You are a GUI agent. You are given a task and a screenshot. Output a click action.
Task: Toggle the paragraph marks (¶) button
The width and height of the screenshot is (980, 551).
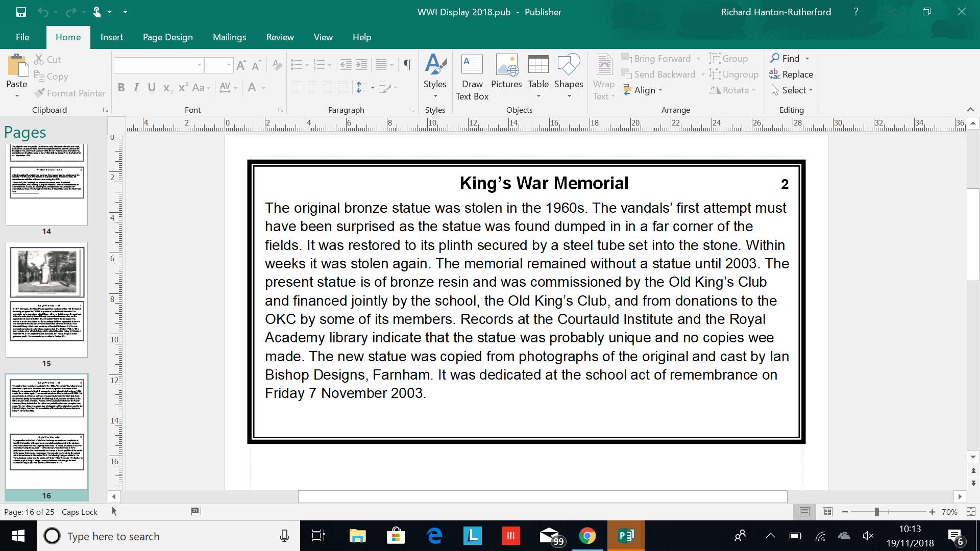pos(407,65)
